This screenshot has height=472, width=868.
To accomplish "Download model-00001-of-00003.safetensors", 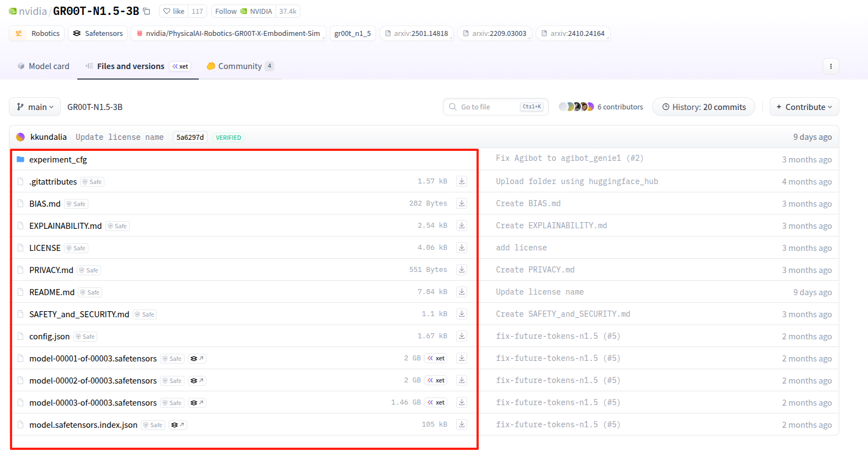I will (x=462, y=358).
